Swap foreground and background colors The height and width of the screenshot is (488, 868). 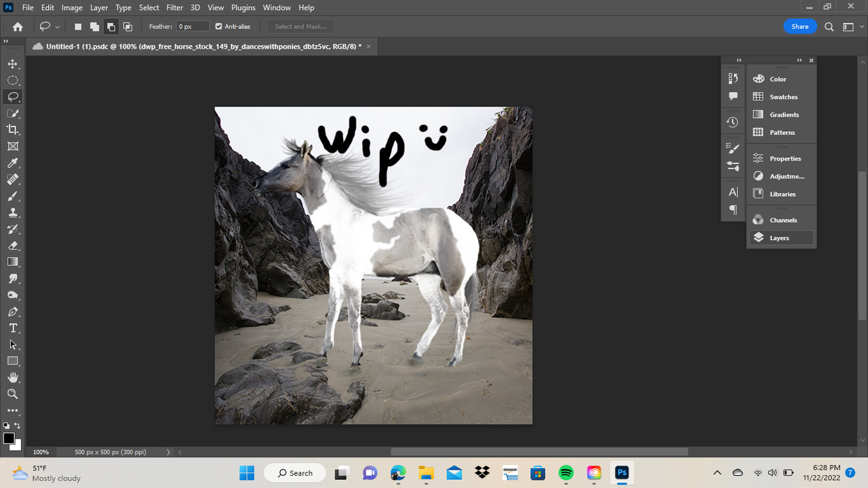point(17,426)
